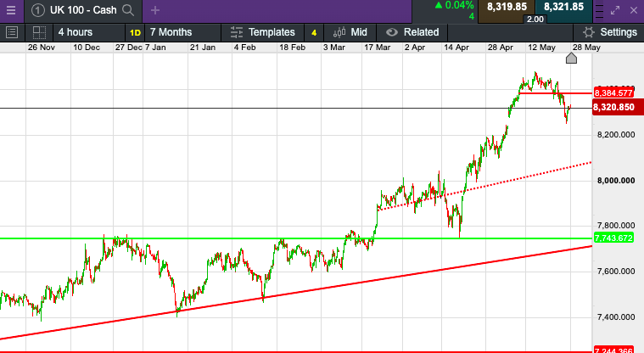644x353 pixels.
Task: Toggle the 1D quick interval button
Action: click(135, 32)
